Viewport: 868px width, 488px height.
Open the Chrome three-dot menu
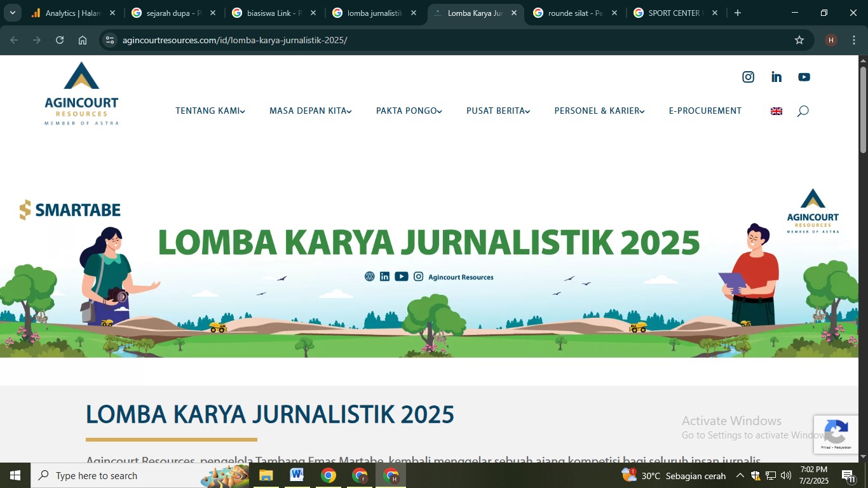(x=854, y=40)
